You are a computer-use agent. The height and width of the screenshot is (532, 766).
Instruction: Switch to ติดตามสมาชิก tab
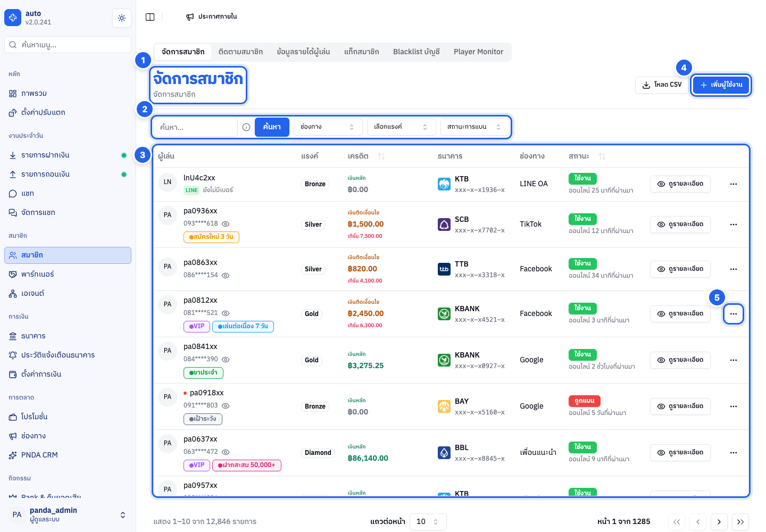pos(240,52)
